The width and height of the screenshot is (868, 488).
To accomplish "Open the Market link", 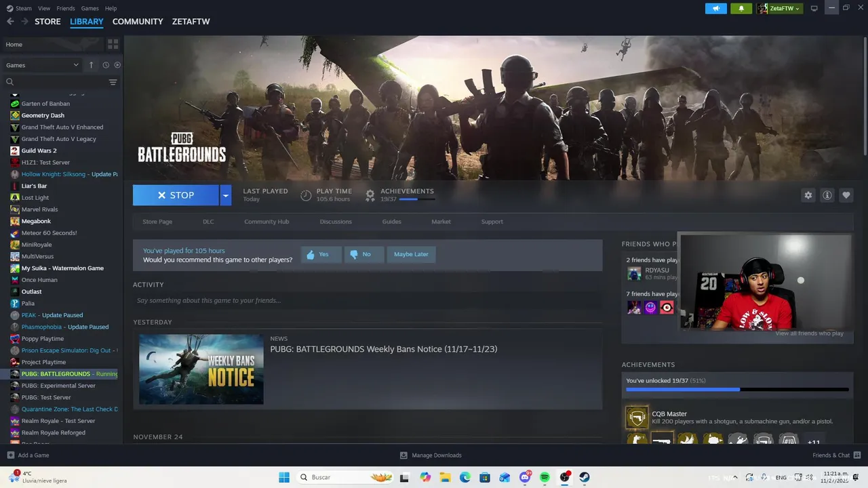I will (x=441, y=222).
